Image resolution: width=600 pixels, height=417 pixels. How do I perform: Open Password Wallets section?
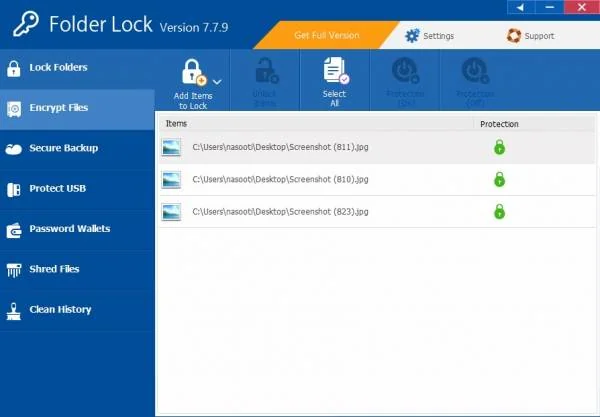coord(77,230)
